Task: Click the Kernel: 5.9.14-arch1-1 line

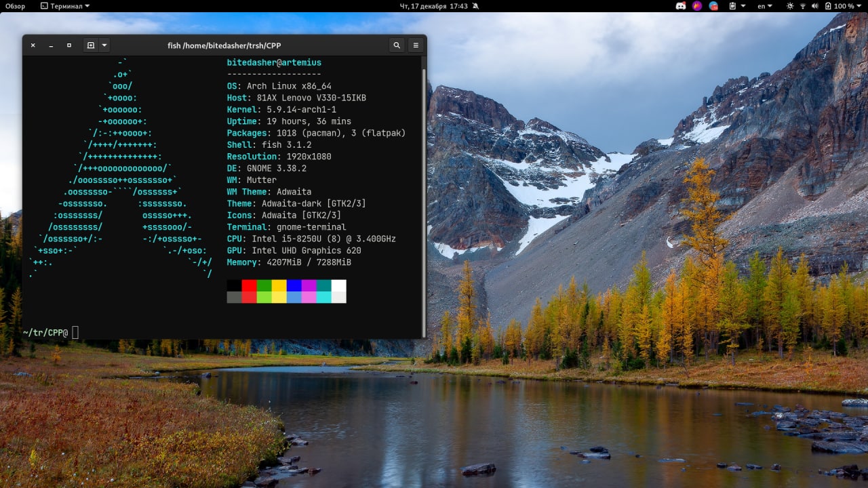Action: pos(281,110)
